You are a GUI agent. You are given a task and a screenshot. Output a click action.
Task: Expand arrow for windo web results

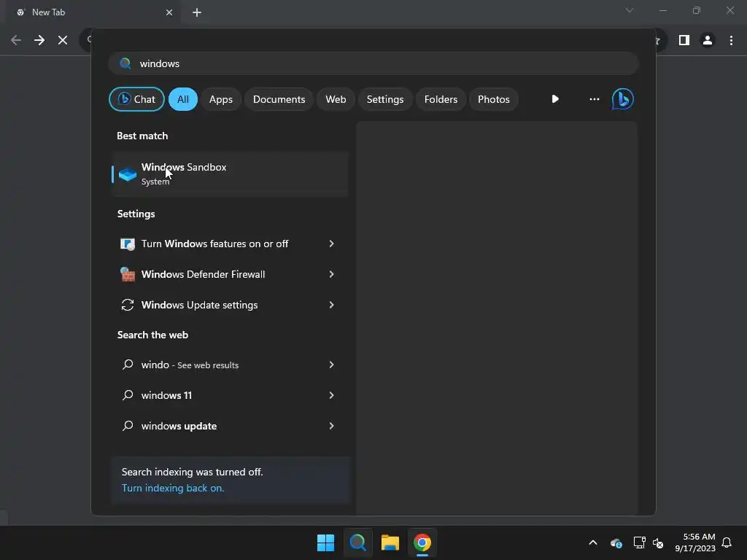(x=332, y=365)
